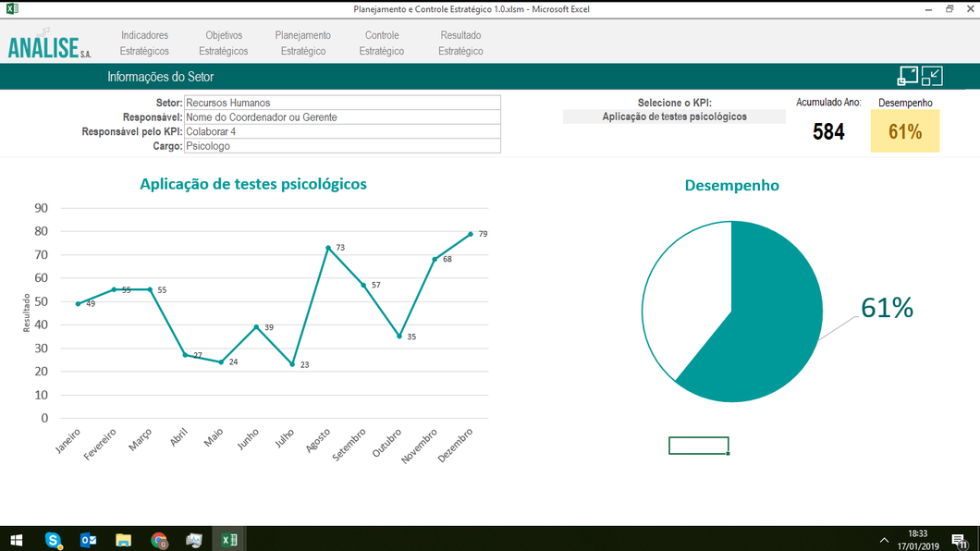The height and width of the screenshot is (551, 980).
Task: Click the Desempenho pie chart title
Action: coord(732,186)
